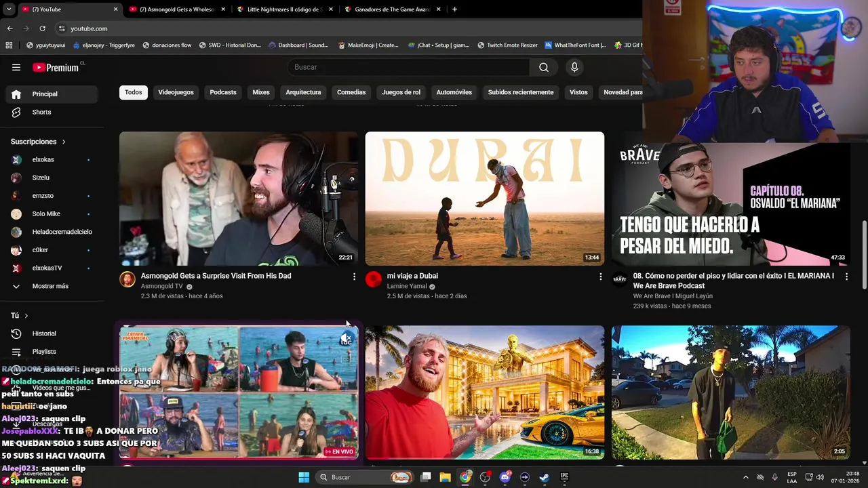The width and height of the screenshot is (868, 488).
Task: Select the Arquitectura filter chip
Action: 303,92
